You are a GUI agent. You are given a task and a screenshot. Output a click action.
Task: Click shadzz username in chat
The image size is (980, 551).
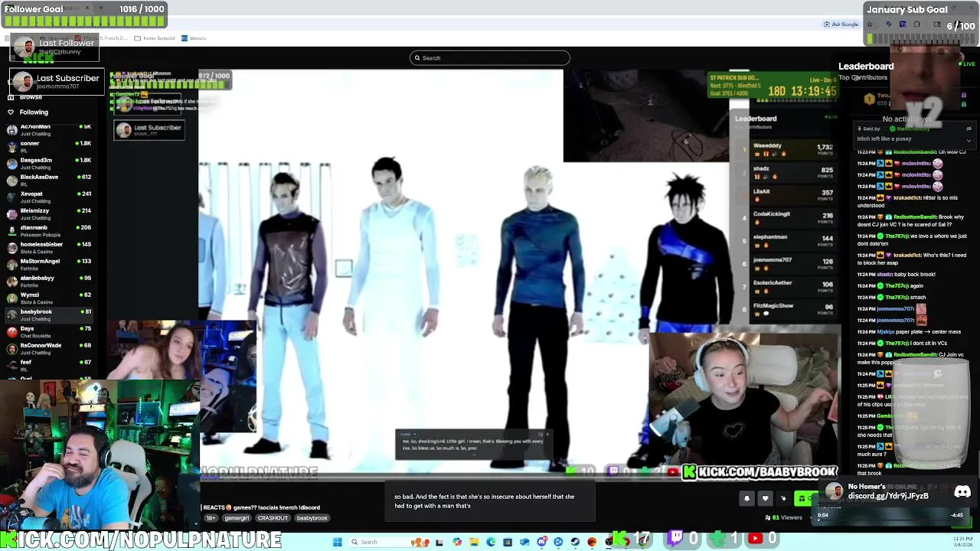[x=885, y=275]
